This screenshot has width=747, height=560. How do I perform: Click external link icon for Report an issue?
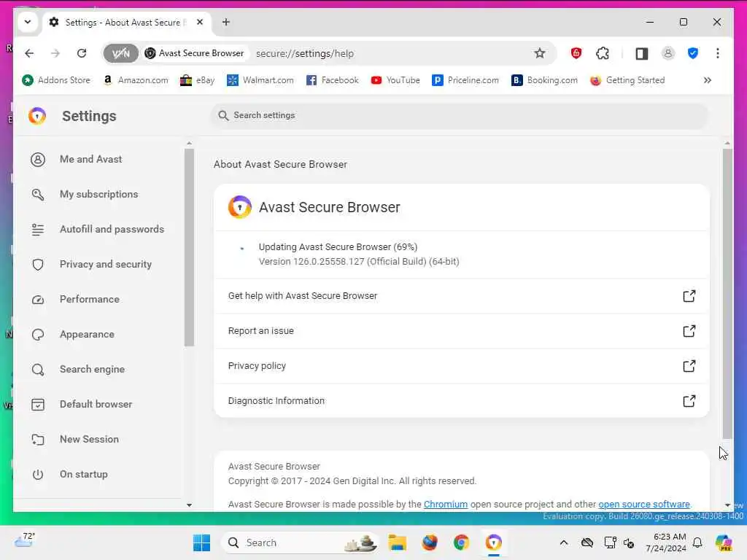(x=689, y=331)
